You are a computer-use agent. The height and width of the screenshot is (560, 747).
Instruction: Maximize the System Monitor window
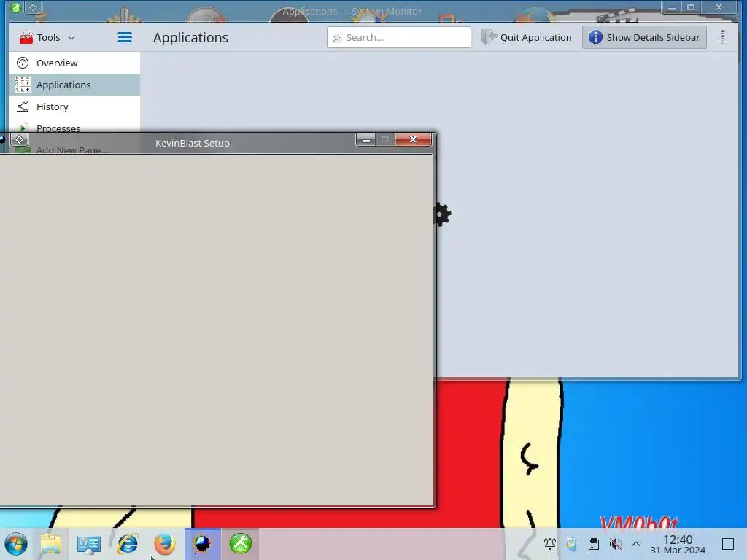click(690, 7)
